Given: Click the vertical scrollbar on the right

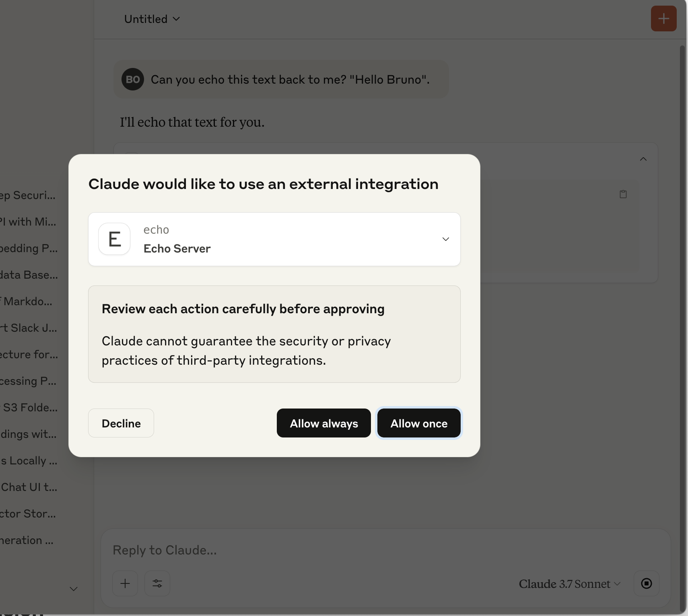Looking at the screenshot, I should (x=682, y=329).
